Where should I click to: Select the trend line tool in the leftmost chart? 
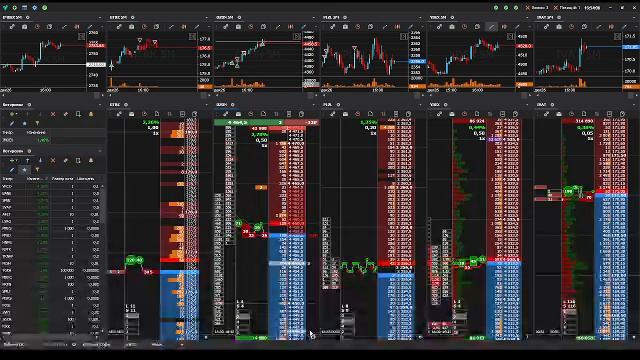(64, 27)
